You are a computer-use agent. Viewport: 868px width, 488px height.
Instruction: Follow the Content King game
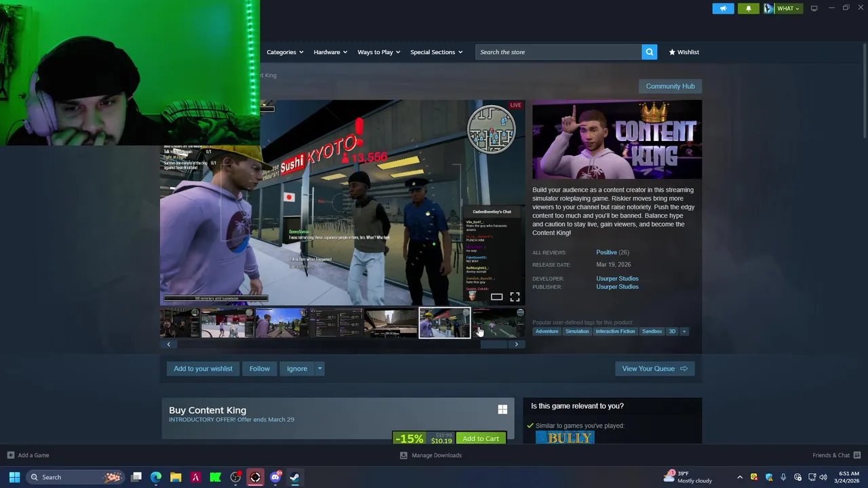tap(259, 369)
